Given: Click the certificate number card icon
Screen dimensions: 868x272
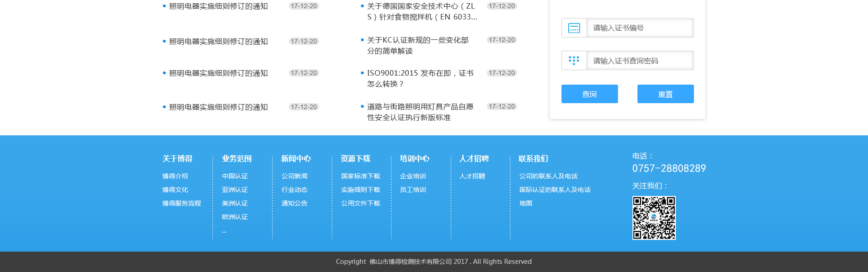Looking at the screenshot, I should [x=574, y=28].
